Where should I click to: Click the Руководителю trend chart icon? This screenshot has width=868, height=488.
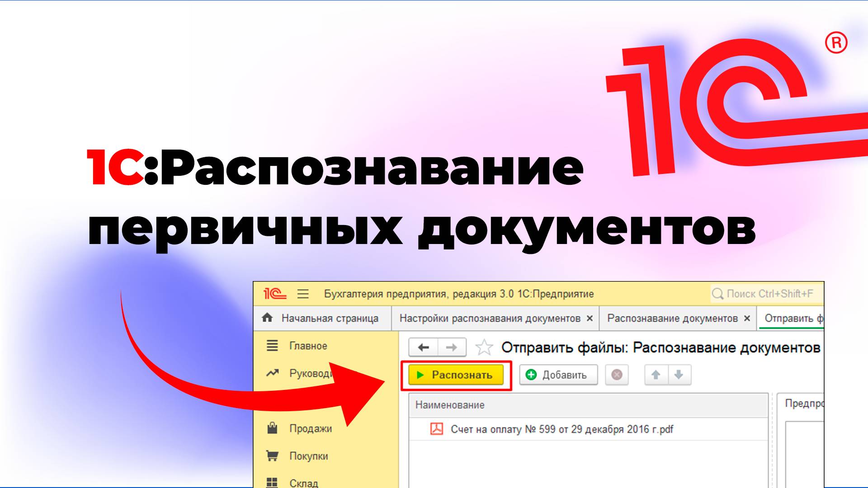[x=272, y=373]
